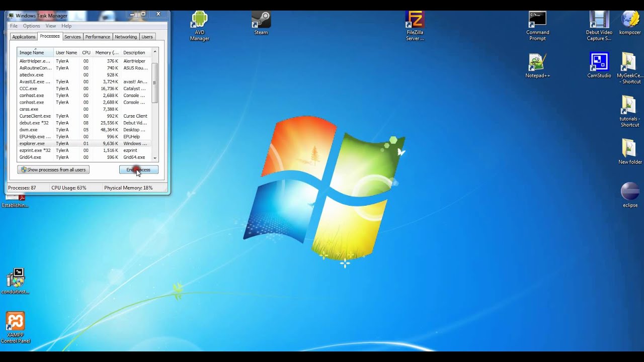Click the process list scroll down arrow
644x362 pixels.
click(x=155, y=158)
